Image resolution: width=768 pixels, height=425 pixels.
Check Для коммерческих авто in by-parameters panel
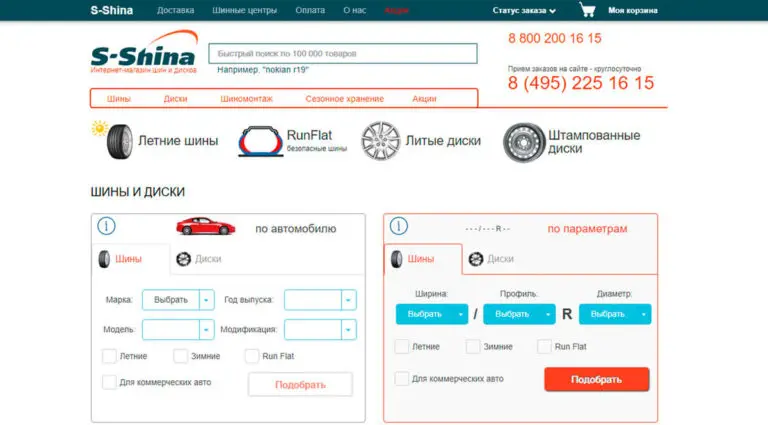pyautogui.click(x=402, y=378)
